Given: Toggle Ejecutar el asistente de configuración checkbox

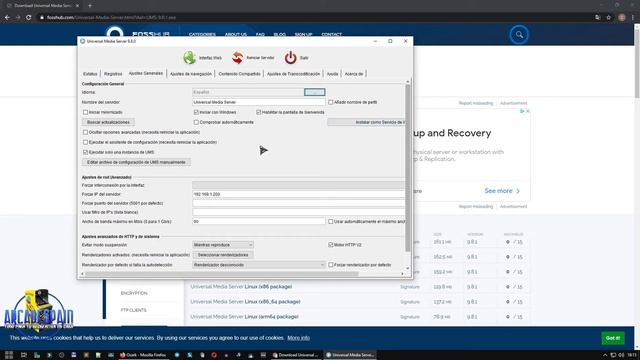Looking at the screenshot, I should (x=85, y=142).
